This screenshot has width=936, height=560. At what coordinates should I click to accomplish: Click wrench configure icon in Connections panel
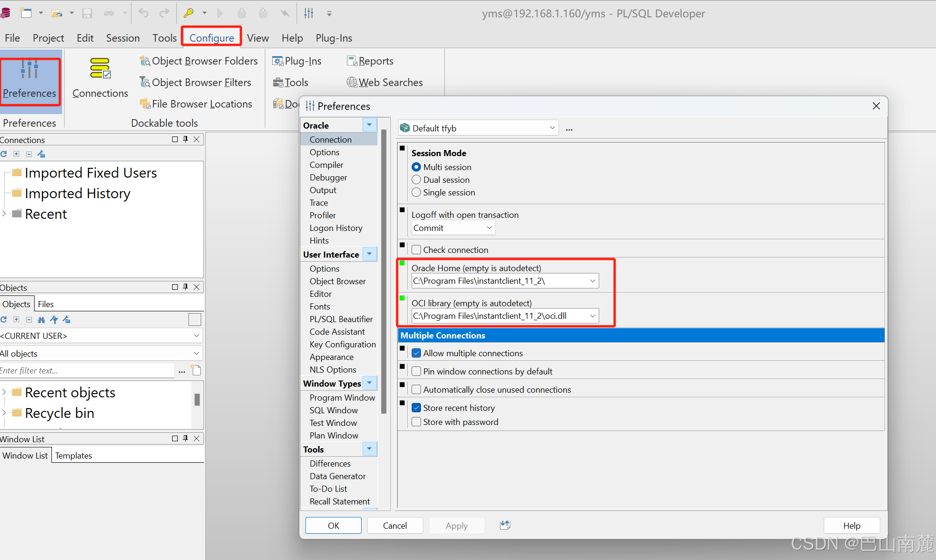click(41, 154)
